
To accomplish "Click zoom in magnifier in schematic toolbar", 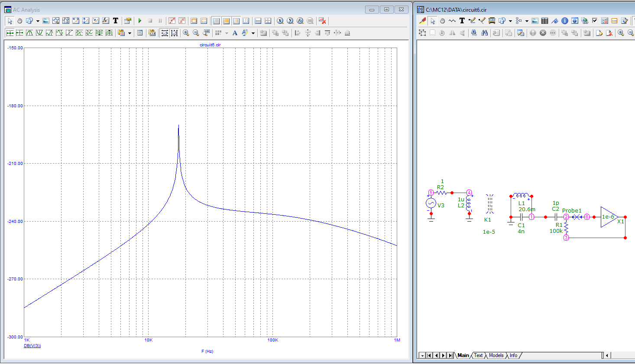I will tap(621, 33).
